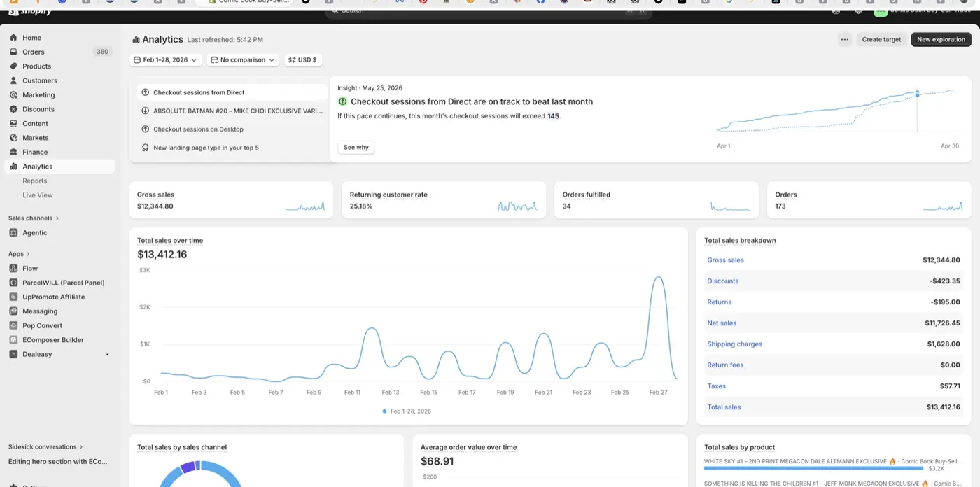Click the Pop Convert app icon
The height and width of the screenshot is (487, 980).
[x=13, y=325]
